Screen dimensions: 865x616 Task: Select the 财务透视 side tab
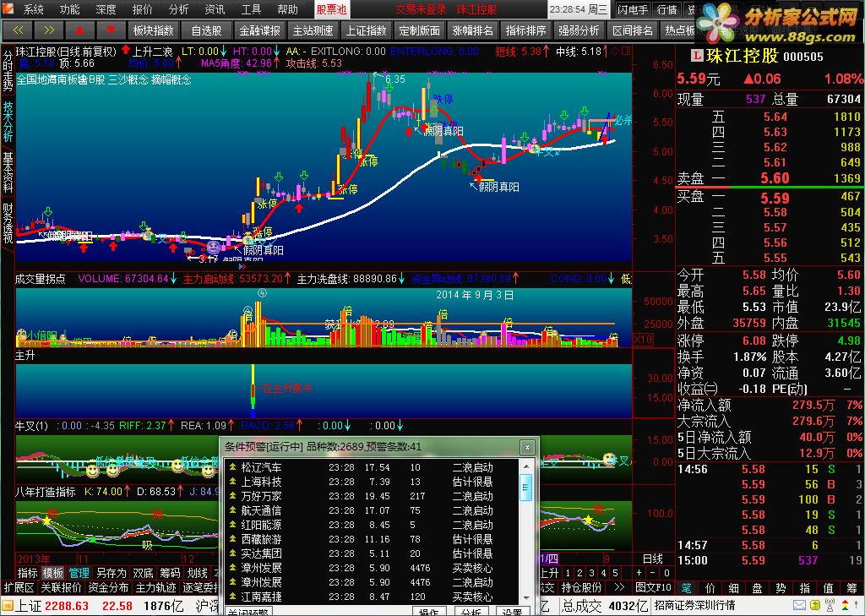(x=8, y=223)
